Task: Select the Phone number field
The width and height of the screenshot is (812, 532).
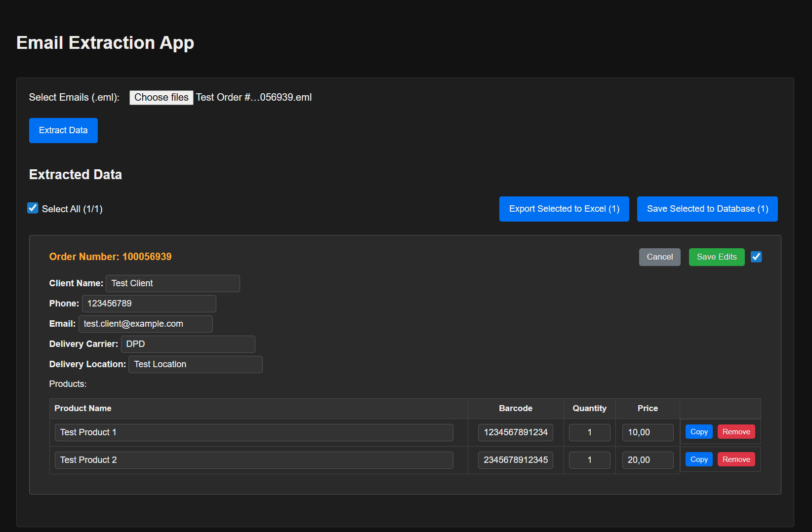Action: pyautogui.click(x=149, y=304)
